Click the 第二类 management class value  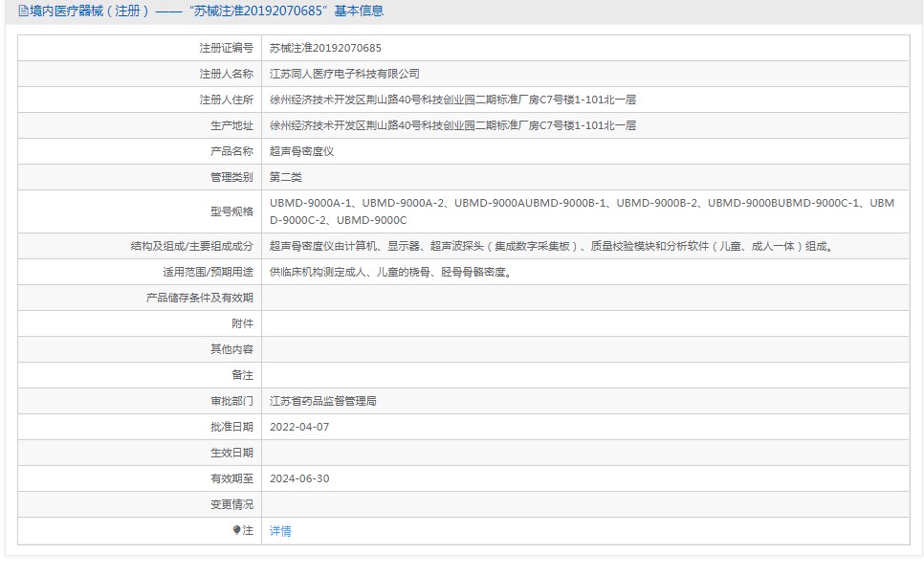coord(286,177)
